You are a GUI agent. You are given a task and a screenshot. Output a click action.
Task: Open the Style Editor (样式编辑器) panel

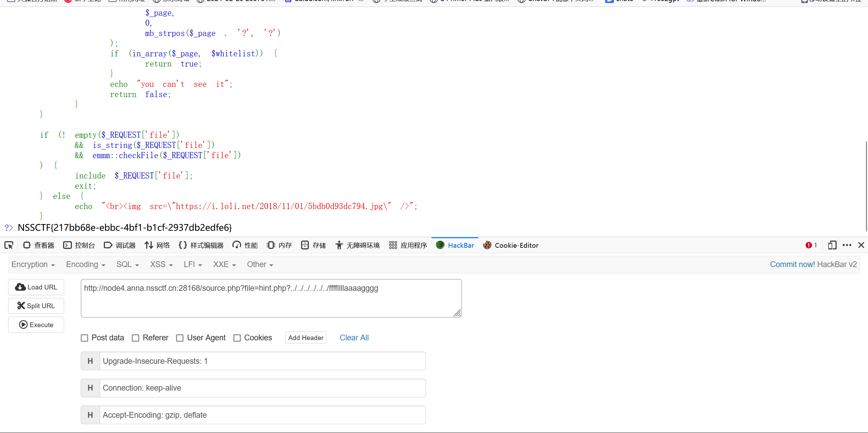[201, 245]
